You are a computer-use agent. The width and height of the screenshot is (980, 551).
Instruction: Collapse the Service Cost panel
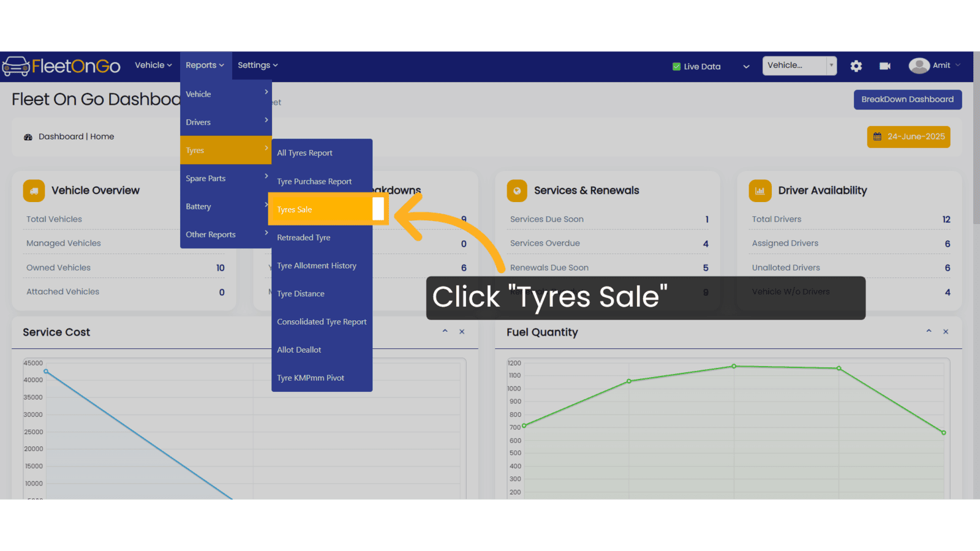tap(445, 331)
